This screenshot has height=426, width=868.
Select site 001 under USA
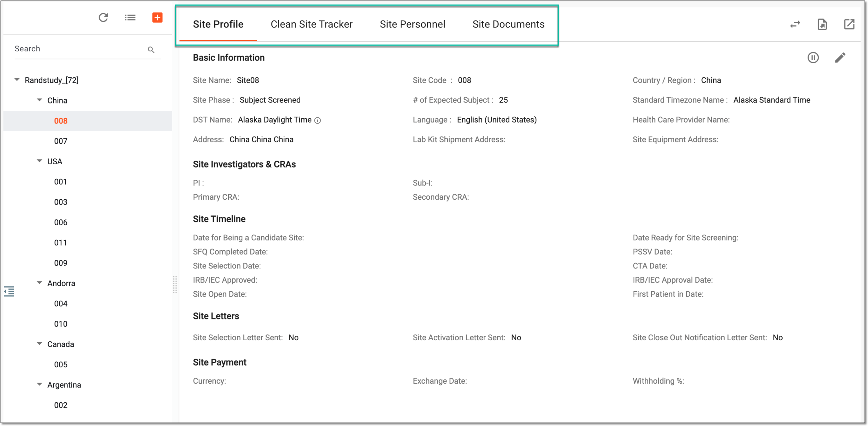(x=60, y=182)
